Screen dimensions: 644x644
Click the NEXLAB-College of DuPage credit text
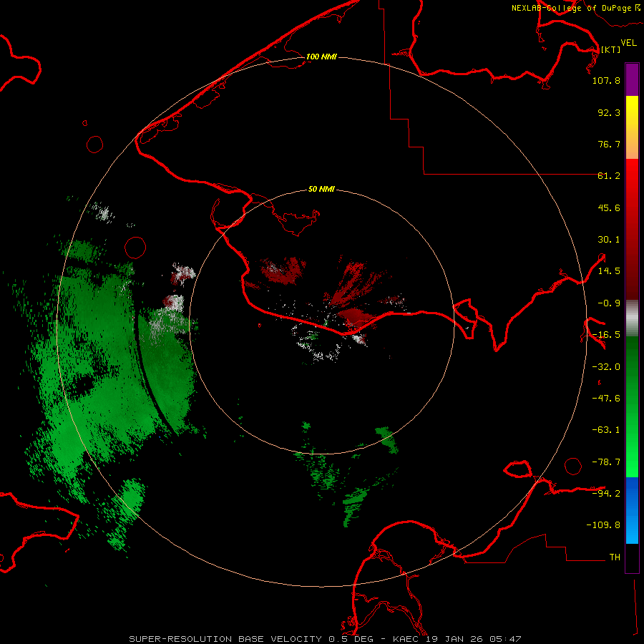click(x=575, y=8)
